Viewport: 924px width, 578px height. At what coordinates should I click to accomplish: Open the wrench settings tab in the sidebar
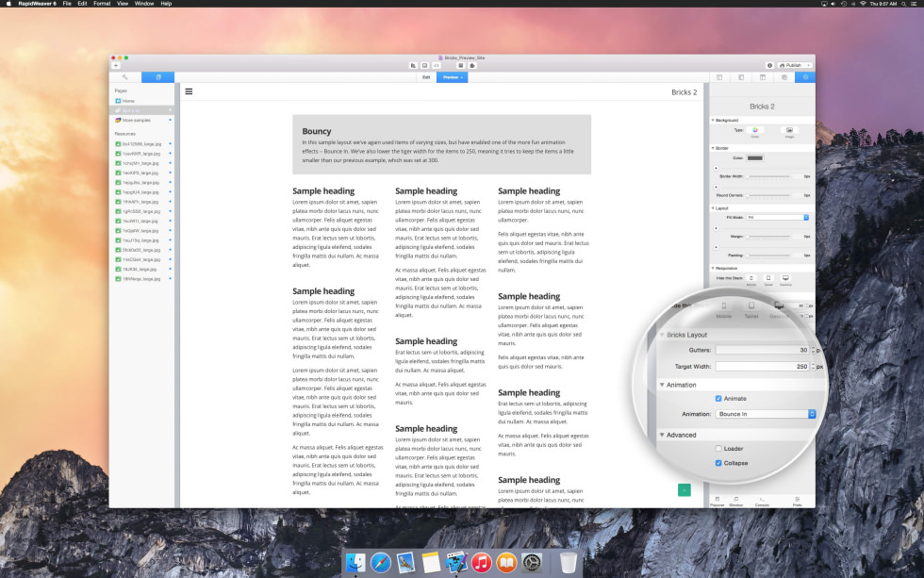124,77
